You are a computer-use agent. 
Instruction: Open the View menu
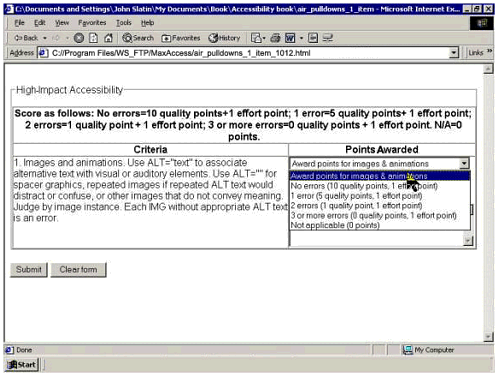[62, 23]
